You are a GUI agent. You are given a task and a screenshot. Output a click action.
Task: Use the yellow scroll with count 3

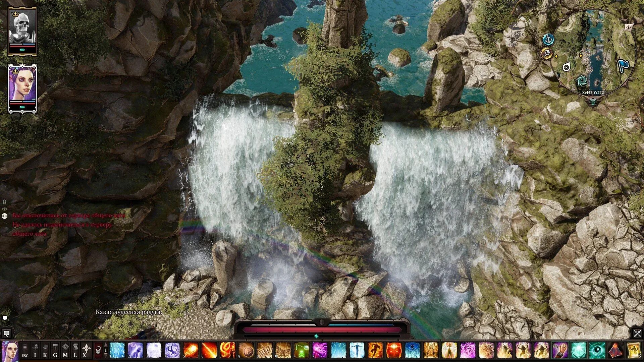(633, 350)
